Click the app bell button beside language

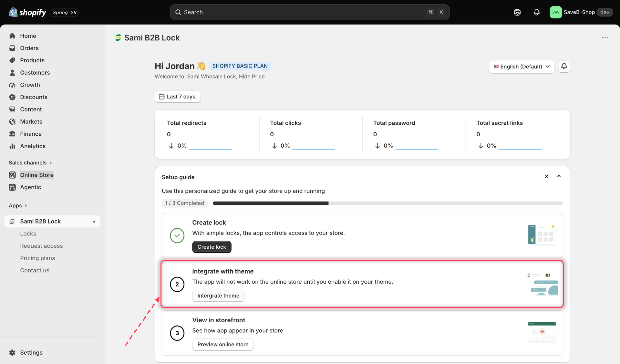(x=564, y=67)
